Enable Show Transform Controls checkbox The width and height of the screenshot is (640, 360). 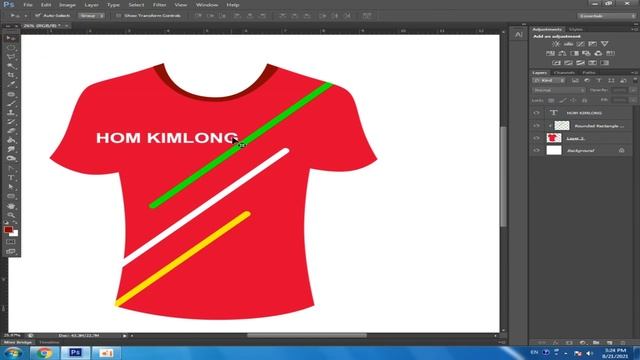click(118, 16)
